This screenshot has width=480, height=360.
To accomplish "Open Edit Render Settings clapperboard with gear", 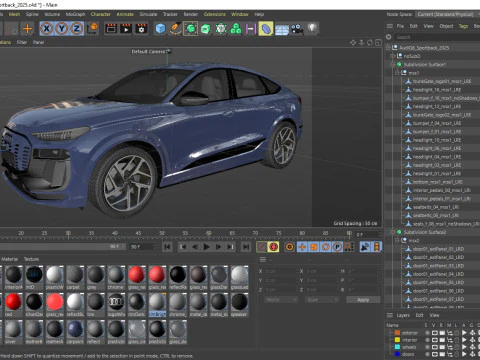I will coord(141,29).
